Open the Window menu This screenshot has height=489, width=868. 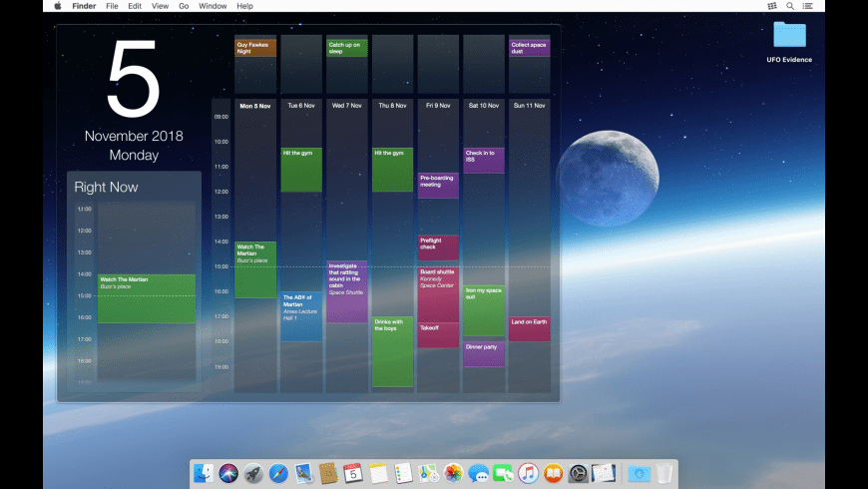click(x=212, y=6)
